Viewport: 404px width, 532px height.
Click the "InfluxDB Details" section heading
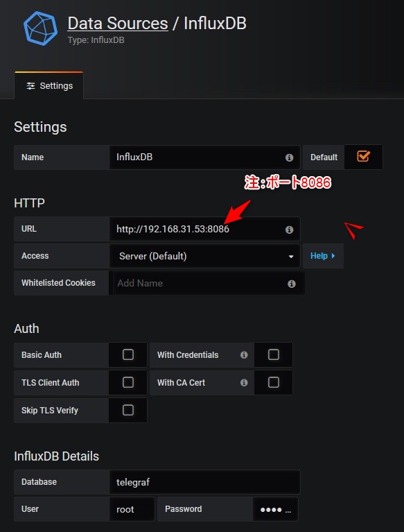pyautogui.click(x=57, y=456)
